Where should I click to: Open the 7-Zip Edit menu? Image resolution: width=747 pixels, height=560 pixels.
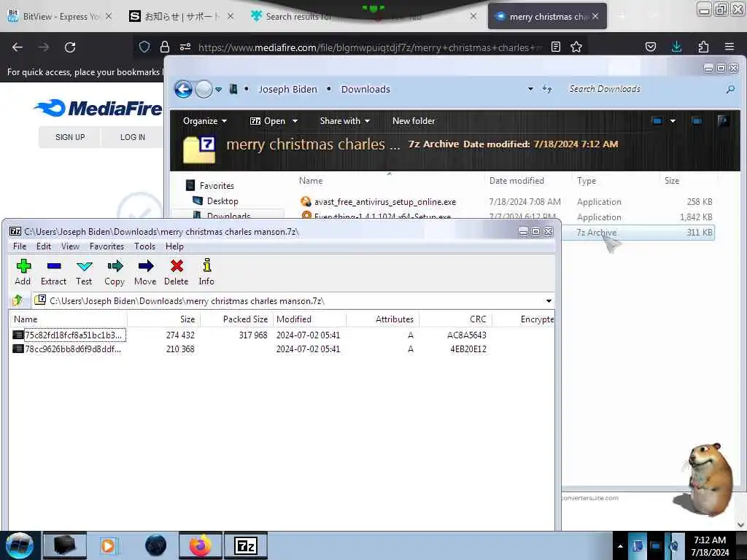tap(43, 246)
